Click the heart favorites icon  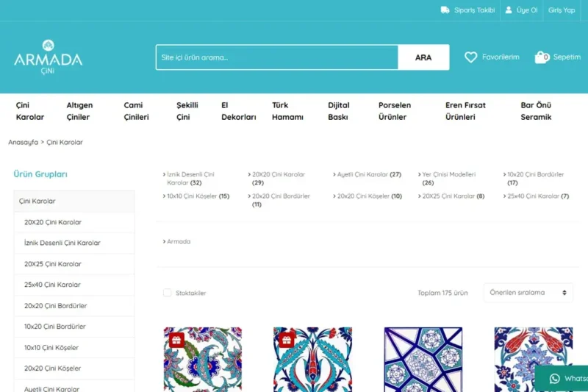(x=470, y=57)
